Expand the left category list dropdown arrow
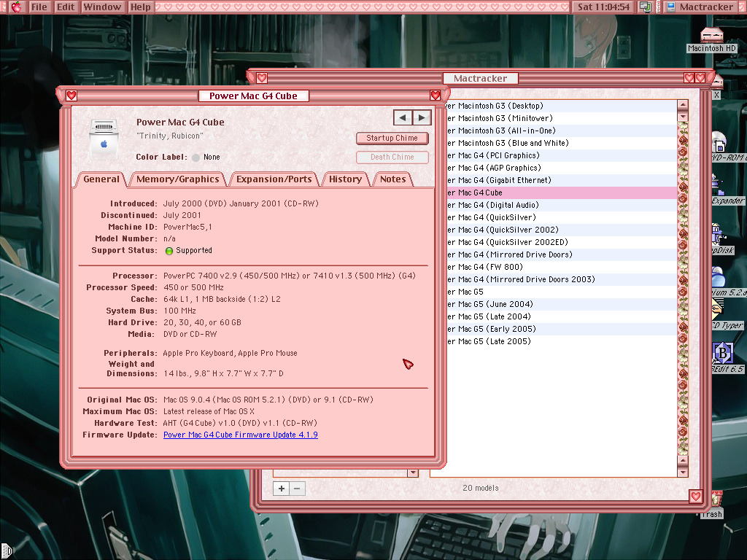747x560 pixels. (413, 472)
